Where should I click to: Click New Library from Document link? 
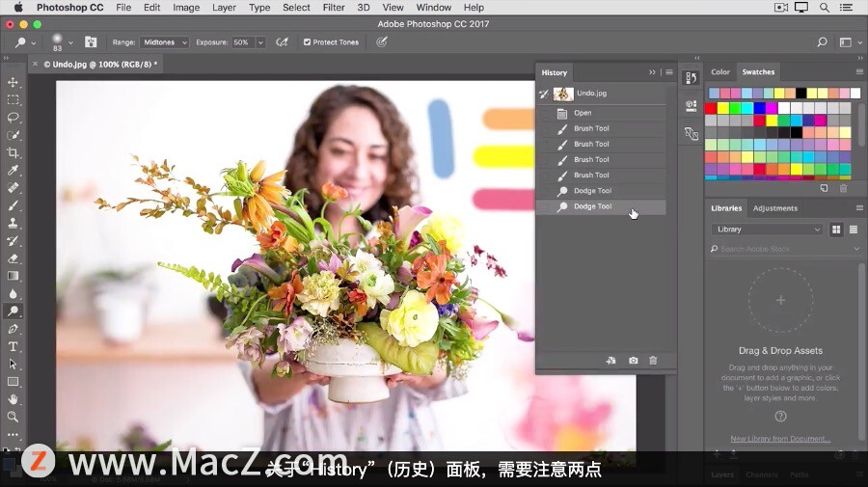[x=780, y=439]
